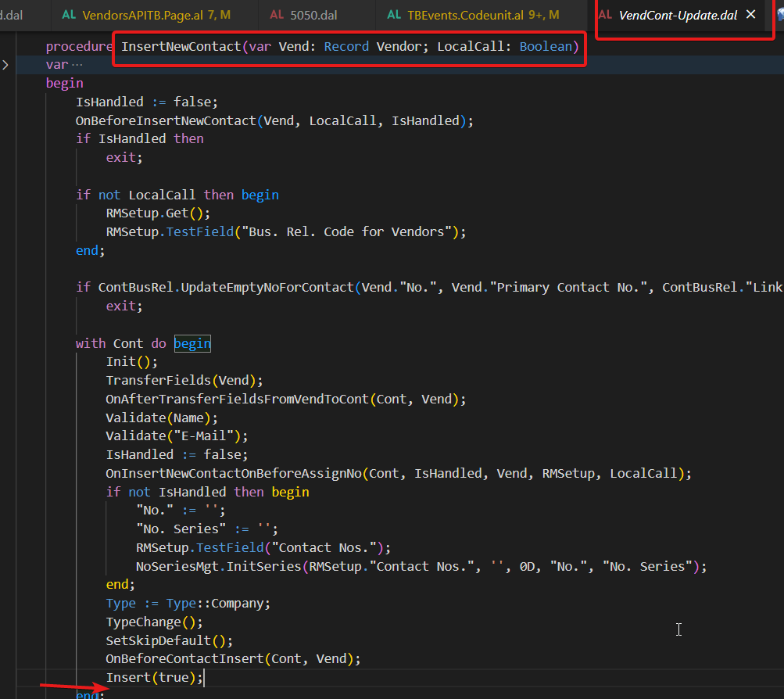
Task: Place the cursor on the Insert(true) line
Action: tap(154, 677)
